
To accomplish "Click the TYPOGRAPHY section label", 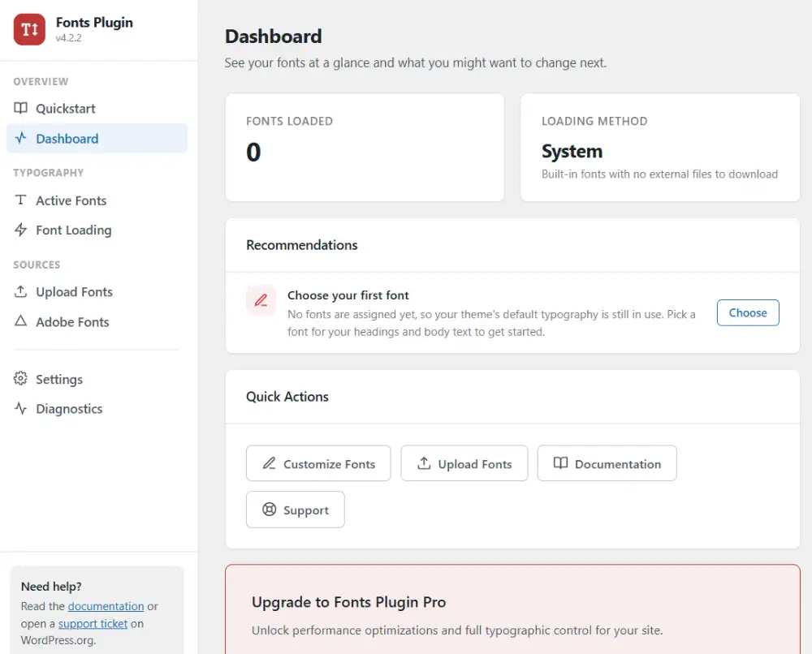I will pos(49,173).
